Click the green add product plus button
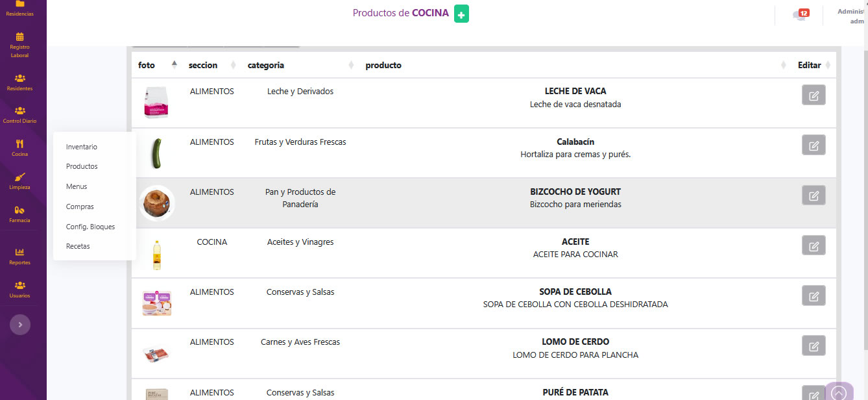 (x=461, y=14)
